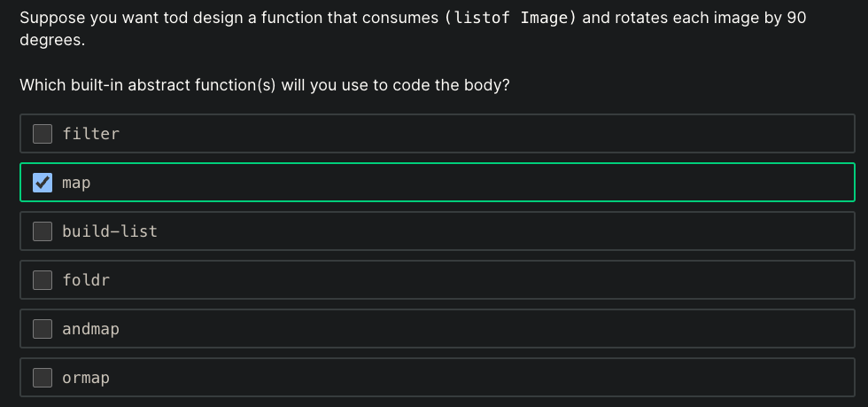This screenshot has height=407, width=868.
Task: Click the 'filter' option label text
Action: click(90, 134)
